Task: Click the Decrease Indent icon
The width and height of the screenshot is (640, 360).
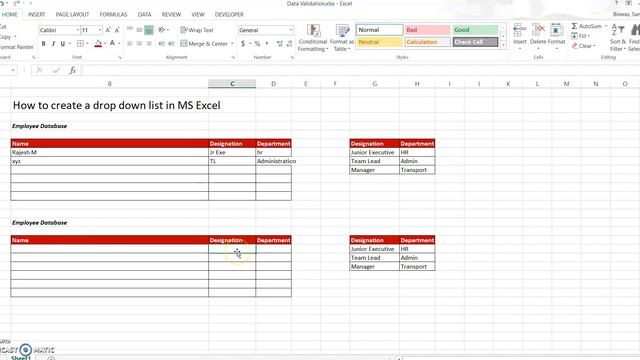Action: point(162,44)
